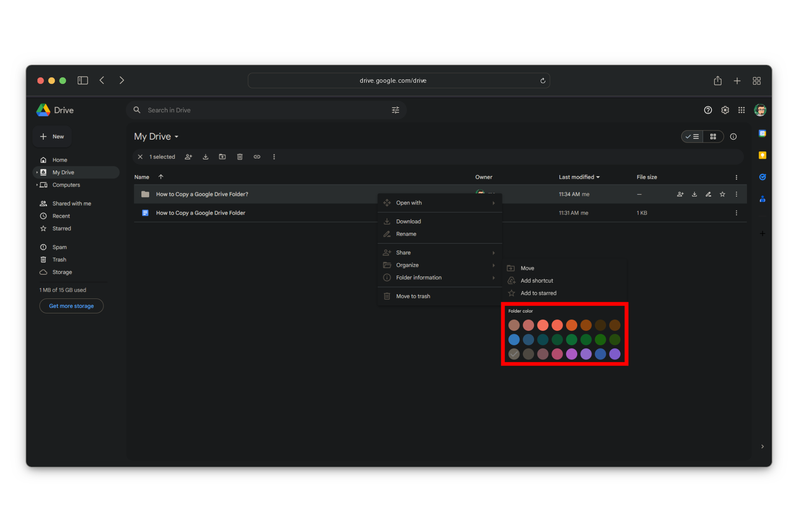The width and height of the screenshot is (798, 532).
Task: Click the share icon in the selection toolbar
Action: [x=188, y=157]
